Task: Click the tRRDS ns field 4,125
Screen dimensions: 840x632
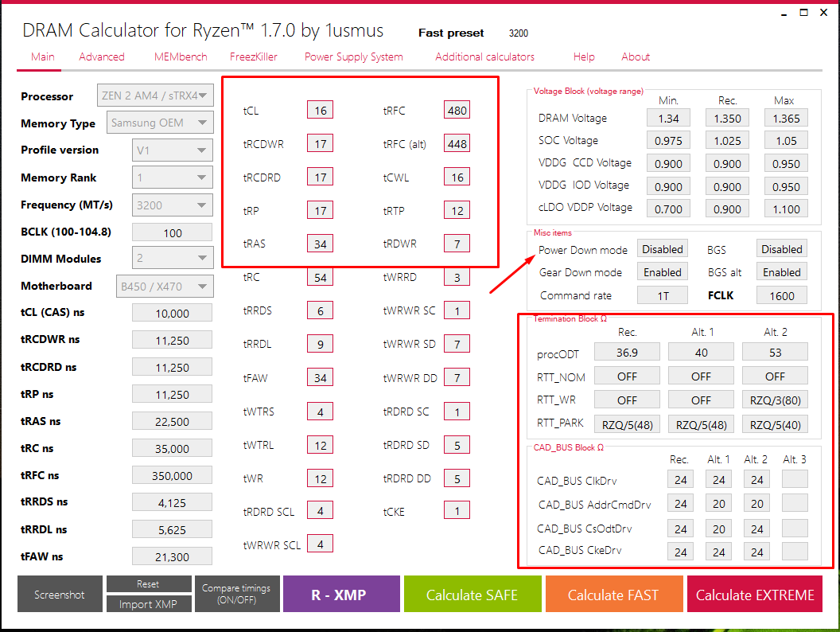Action: click(x=172, y=502)
